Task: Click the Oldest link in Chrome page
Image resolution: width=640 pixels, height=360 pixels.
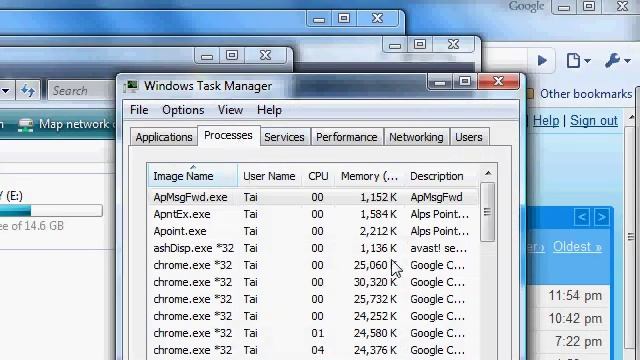Action: [x=577, y=247]
